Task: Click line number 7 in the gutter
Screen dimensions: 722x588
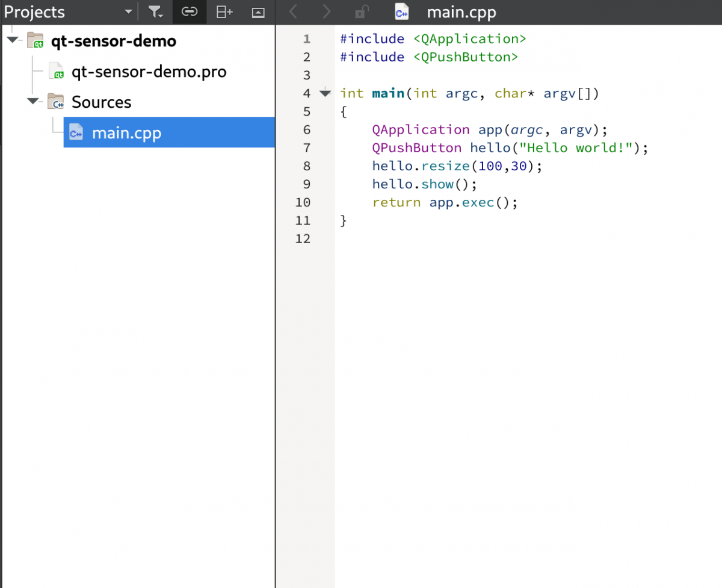Action: tap(307, 148)
